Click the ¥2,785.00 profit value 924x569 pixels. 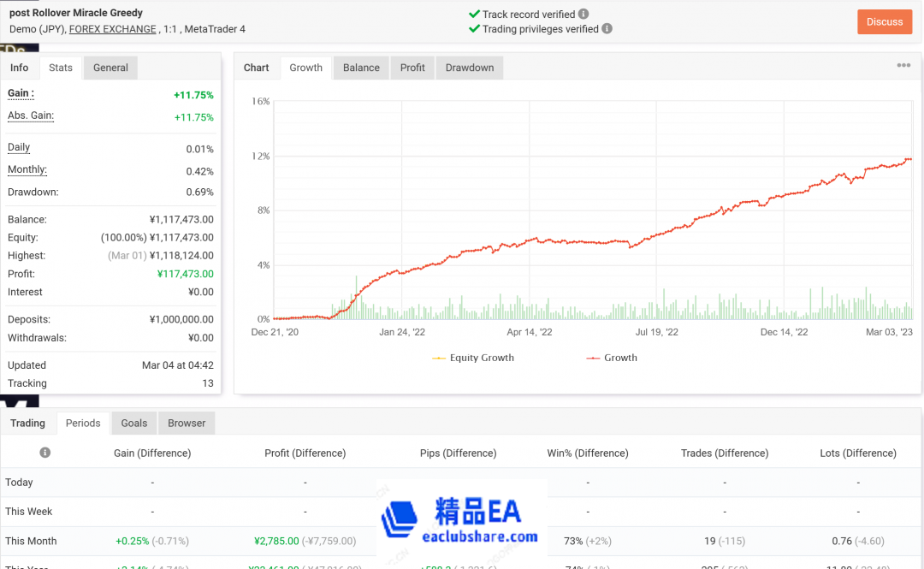point(276,541)
